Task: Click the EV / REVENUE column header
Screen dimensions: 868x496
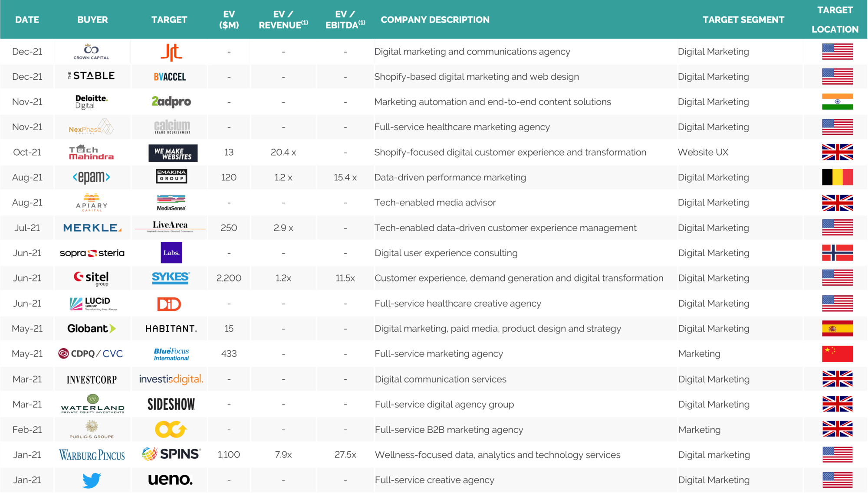Action: tap(283, 20)
